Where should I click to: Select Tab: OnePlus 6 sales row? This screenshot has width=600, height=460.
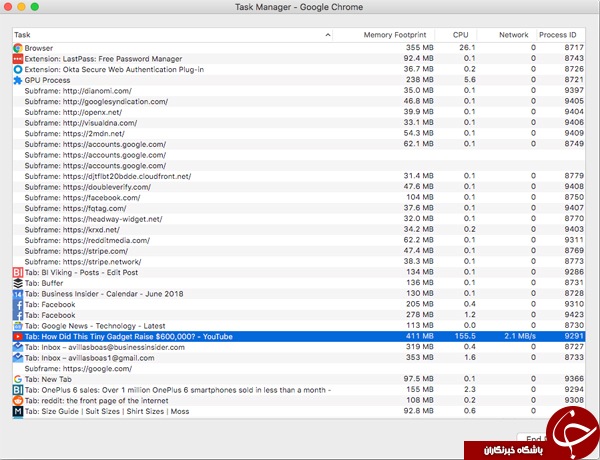pos(298,390)
